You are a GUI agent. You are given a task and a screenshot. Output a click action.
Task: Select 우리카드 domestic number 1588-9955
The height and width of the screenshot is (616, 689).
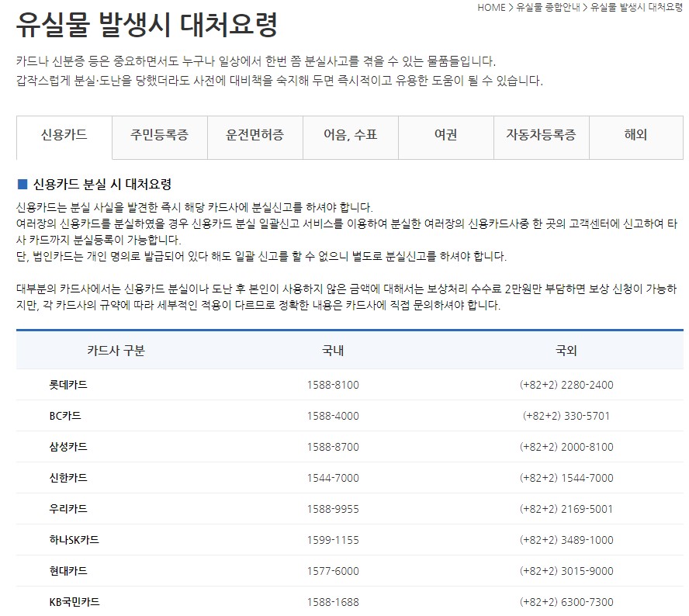pos(333,509)
